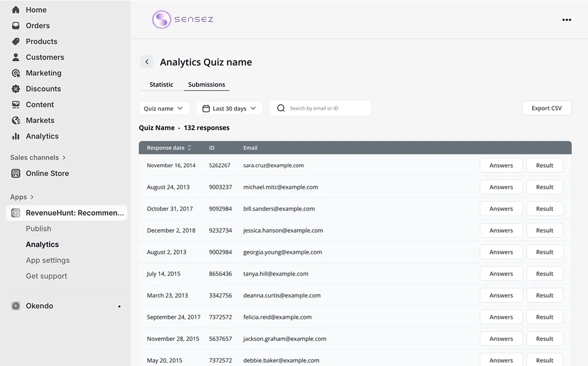Image resolution: width=588 pixels, height=366 pixels.
Task: Click the Orders inbox icon
Action: tap(16, 25)
